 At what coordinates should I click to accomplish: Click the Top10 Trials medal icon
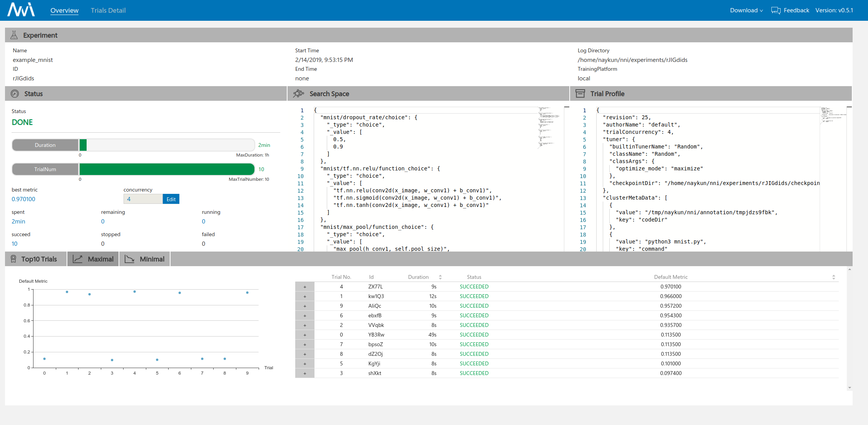[13, 259]
